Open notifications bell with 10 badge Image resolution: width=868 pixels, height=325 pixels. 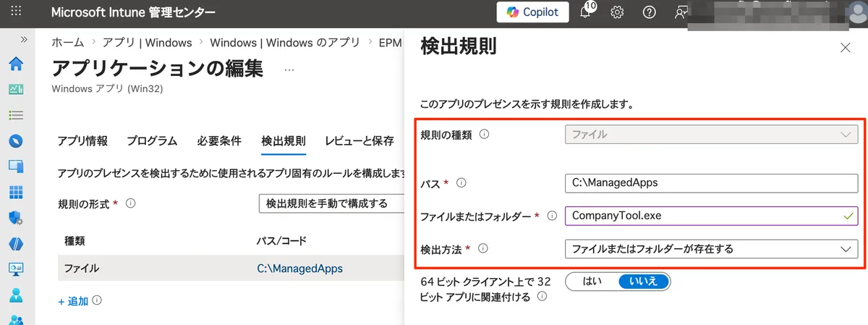(586, 12)
